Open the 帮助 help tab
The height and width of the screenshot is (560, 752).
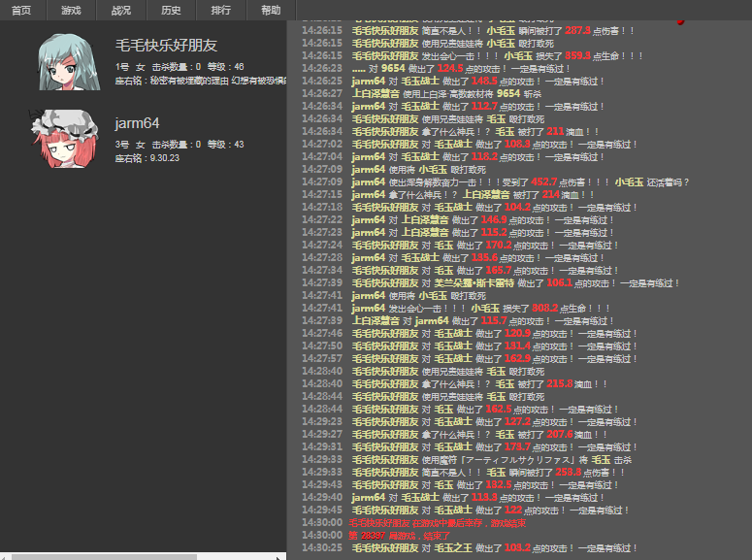click(x=271, y=10)
